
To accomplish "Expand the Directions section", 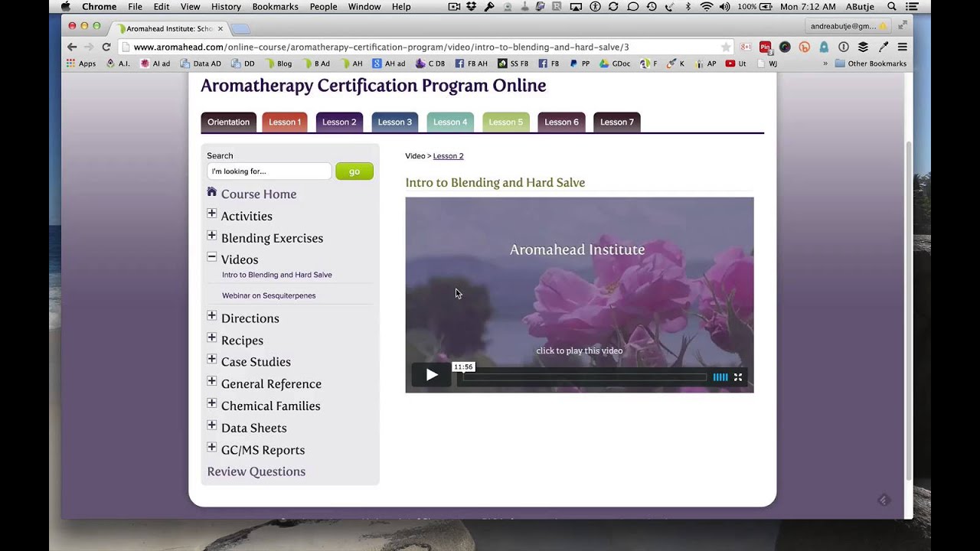I will 212,315.
